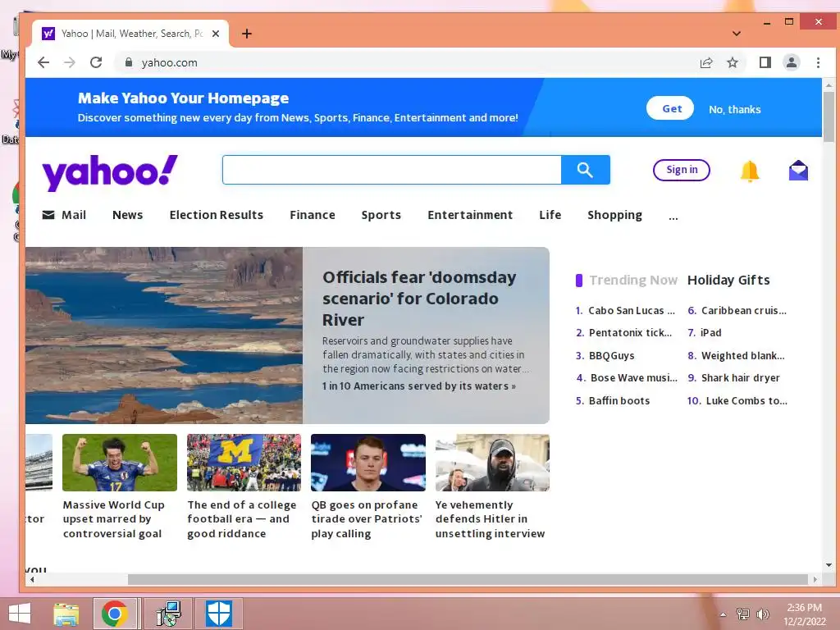Click the network computers taskbar icon
This screenshot has height=630, width=840.
[169, 614]
